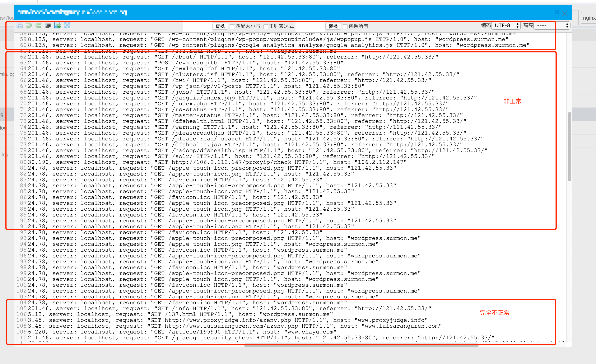
Task: Check the 替换所有 checkbox
Action: 345,26
